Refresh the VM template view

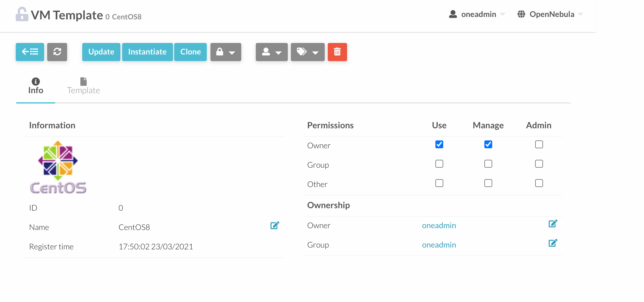point(57,52)
